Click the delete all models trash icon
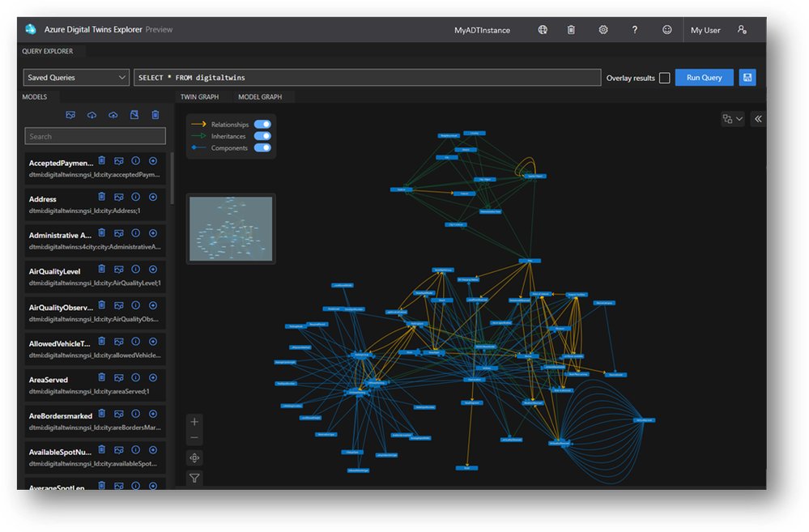The width and height of the screenshot is (809, 532). pos(155,115)
